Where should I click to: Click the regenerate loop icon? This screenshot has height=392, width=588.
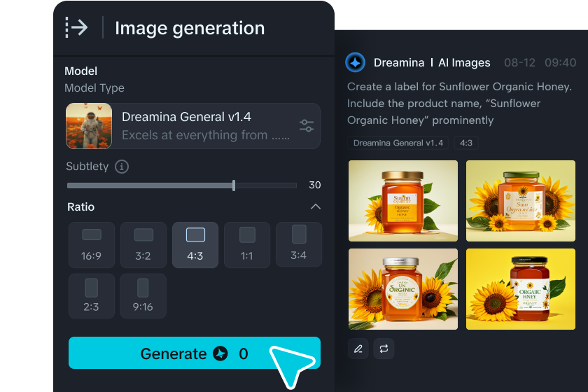point(384,349)
